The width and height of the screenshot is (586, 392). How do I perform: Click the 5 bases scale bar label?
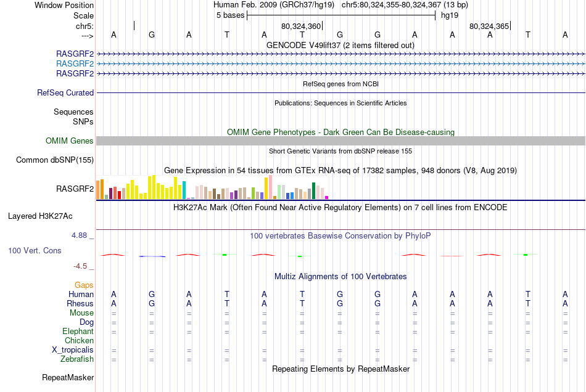pos(230,15)
